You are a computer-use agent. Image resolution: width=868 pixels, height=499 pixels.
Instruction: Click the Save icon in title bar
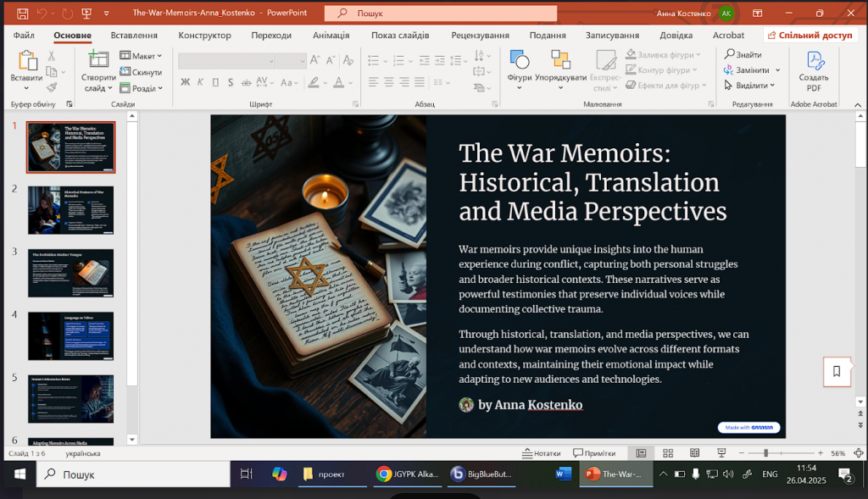(22, 14)
